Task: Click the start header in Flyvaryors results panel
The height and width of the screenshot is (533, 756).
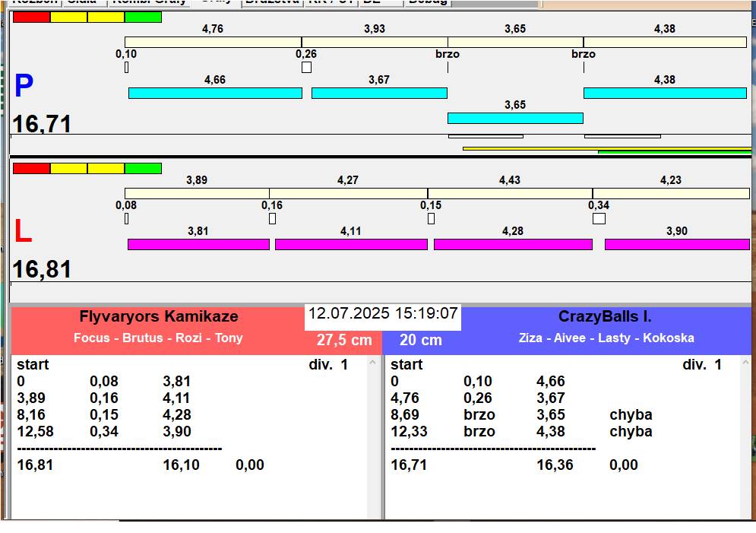Action: [x=33, y=364]
